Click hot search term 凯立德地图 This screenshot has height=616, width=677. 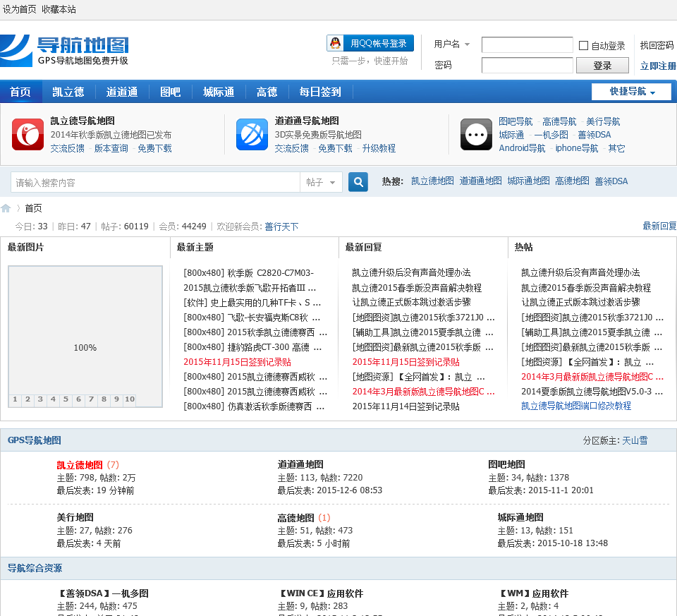tap(432, 181)
